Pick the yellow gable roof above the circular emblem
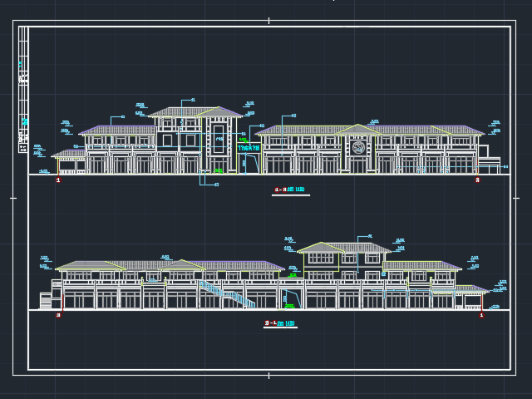Image resolution: width=532 pixels, height=399 pixels. pos(357,130)
